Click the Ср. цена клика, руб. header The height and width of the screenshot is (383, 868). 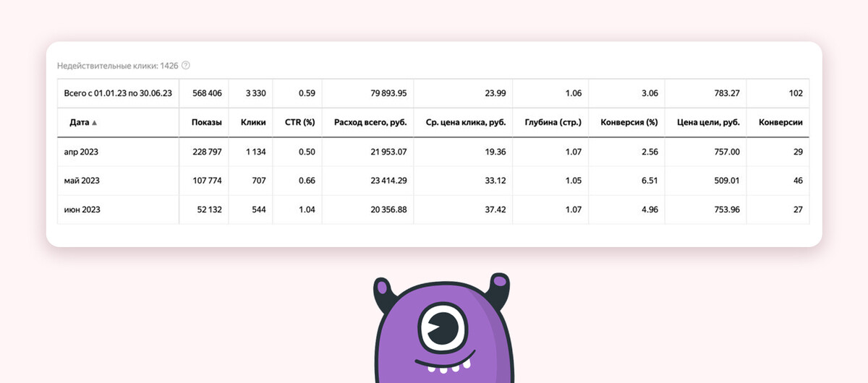tap(466, 122)
